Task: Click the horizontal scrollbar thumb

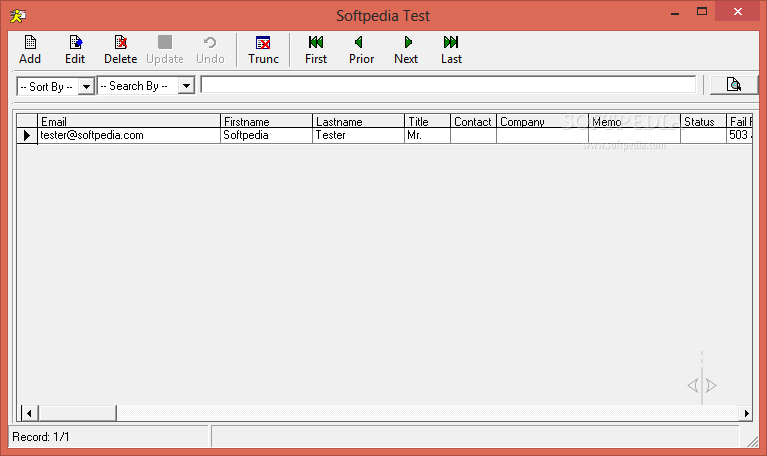Action: click(x=77, y=413)
